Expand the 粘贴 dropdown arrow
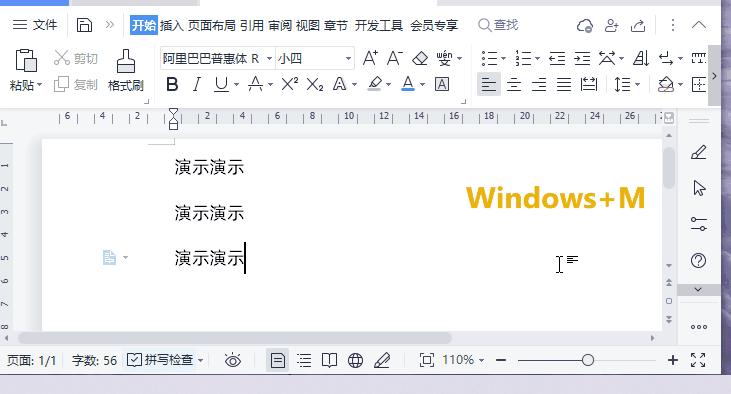The height and width of the screenshot is (394, 731). [x=39, y=85]
